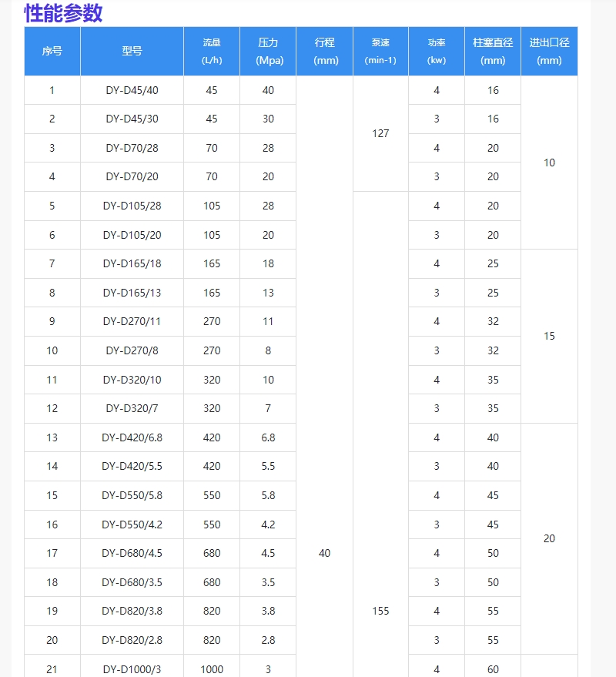Click pressure value 4.2
This screenshot has height=677, width=616.
(268, 525)
